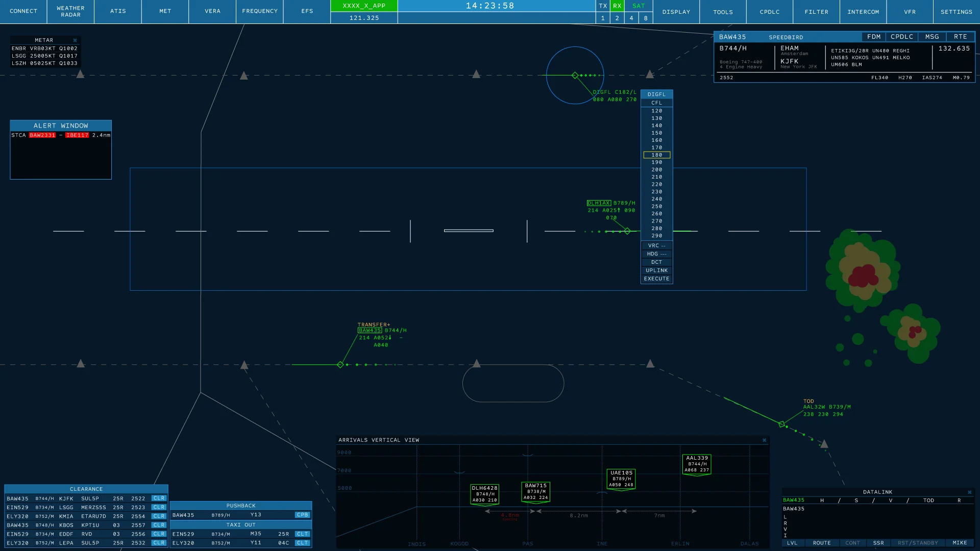Switch to the CPDLC tab on BAW435 strip
Viewport: 980px width, 551px height.
901,37
